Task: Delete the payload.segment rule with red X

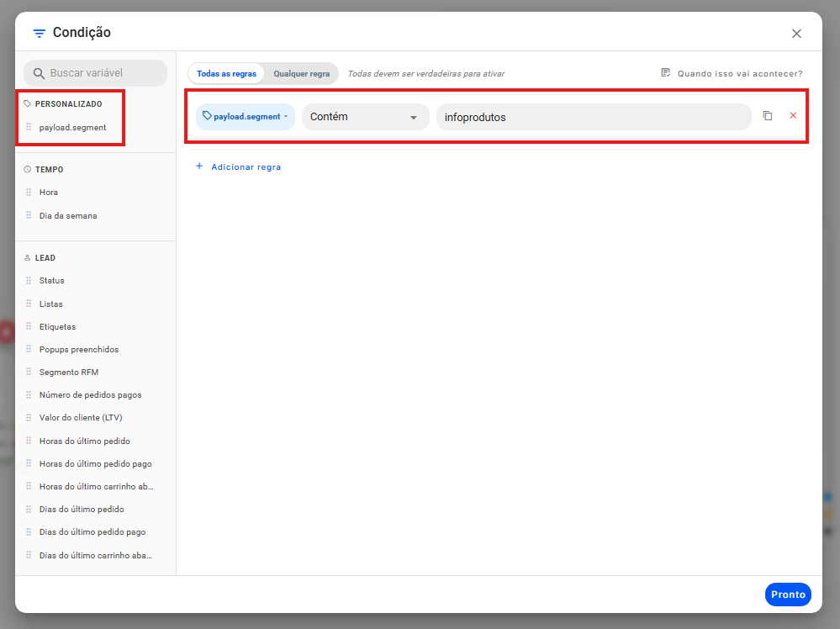Action: click(x=794, y=116)
